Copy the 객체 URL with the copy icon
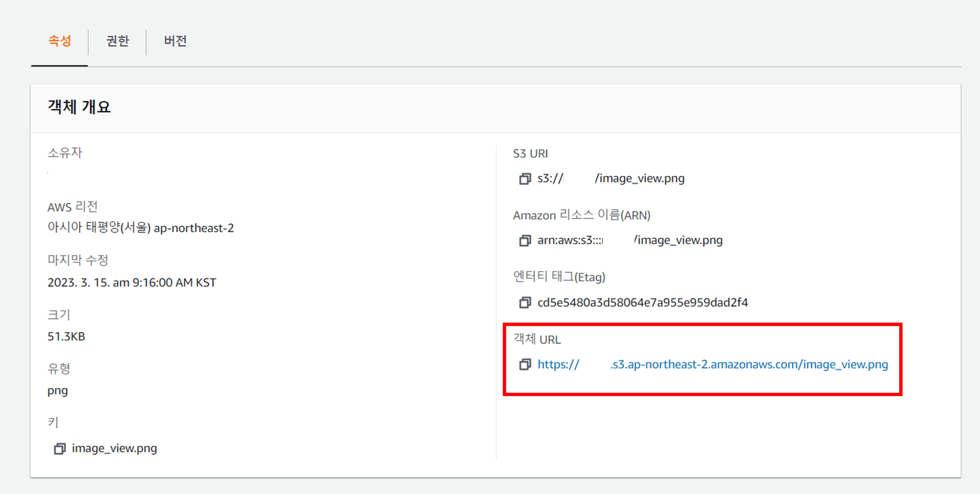Image resolution: width=980 pixels, height=494 pixels. click(x=525, y=365)
